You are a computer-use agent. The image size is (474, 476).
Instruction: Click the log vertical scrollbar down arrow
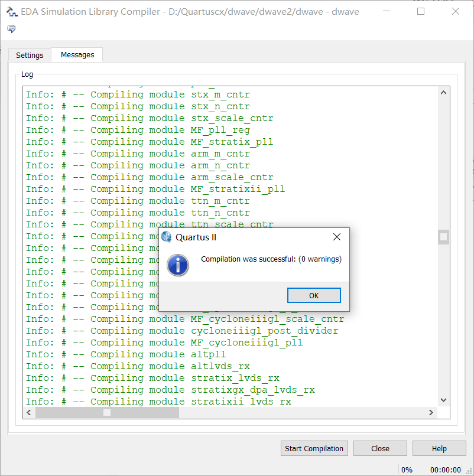coord(443,400)
